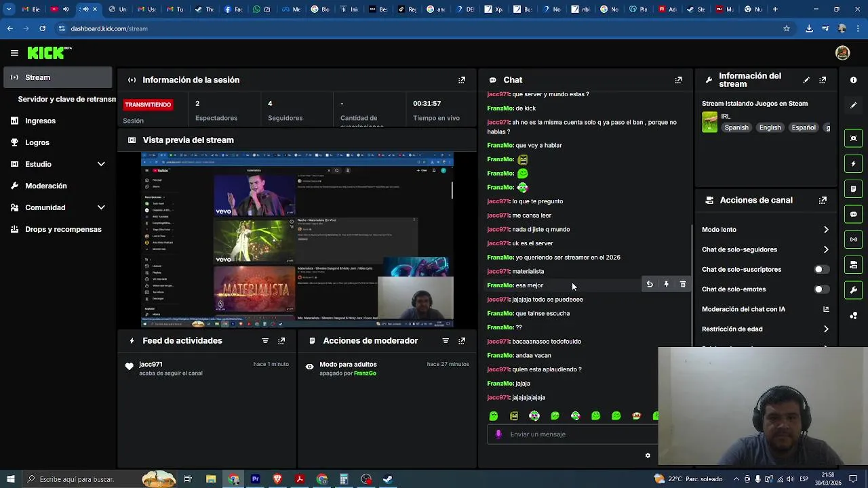This screenshot has height=488, width=868.
Task: Click the Español tag chip
Action: [x=804, y=127]
